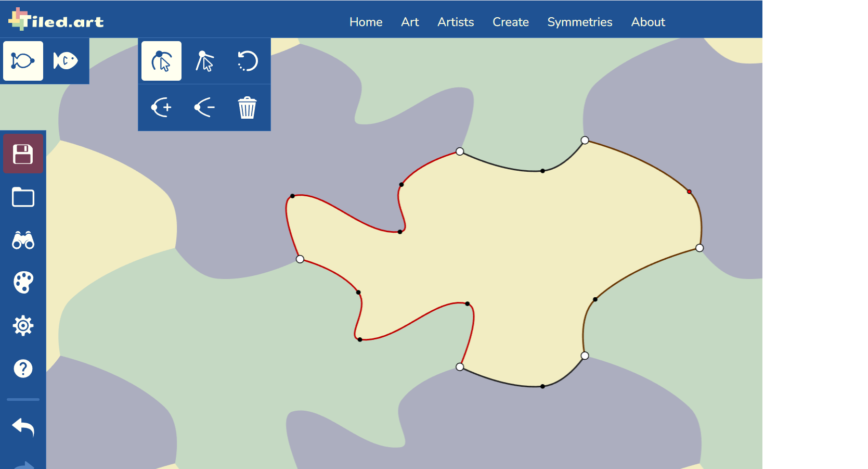
Task: Select the add curve point tool
Action: [x=162, y=107]
